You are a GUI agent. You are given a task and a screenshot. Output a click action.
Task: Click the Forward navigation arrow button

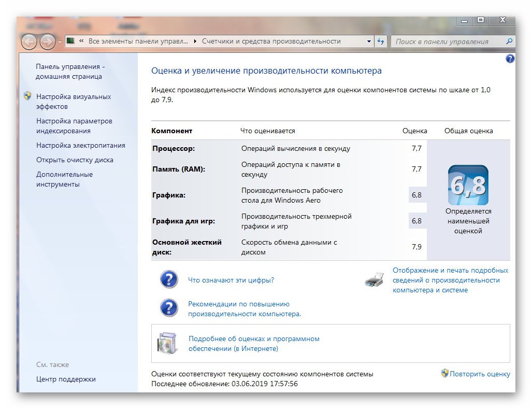tap(48, 41)
